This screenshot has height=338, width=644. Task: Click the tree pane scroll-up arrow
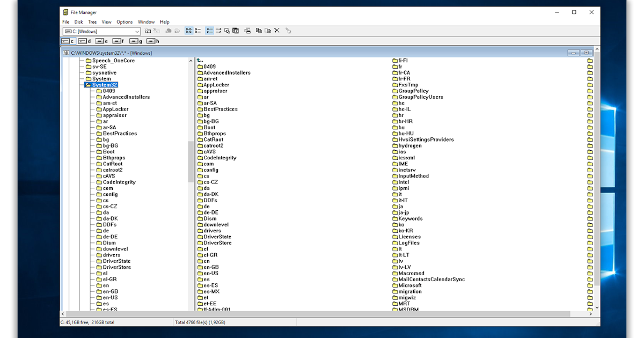[x=191, y=61]
